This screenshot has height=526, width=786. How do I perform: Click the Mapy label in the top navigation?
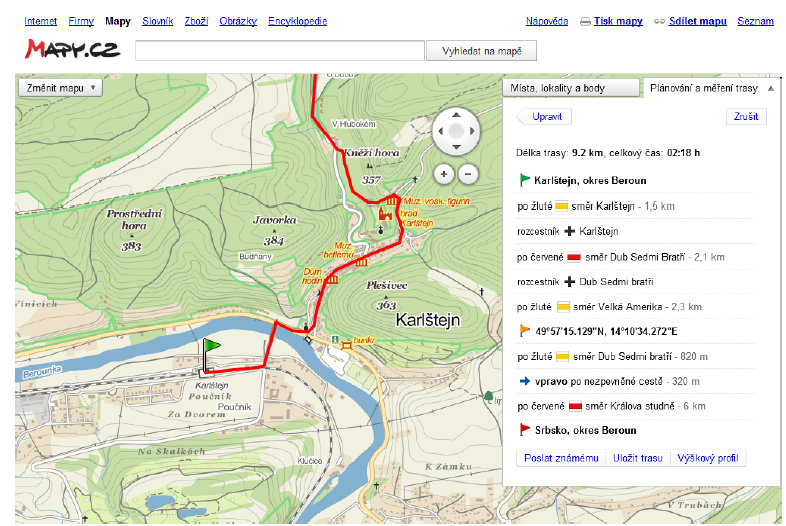[118, 21]
